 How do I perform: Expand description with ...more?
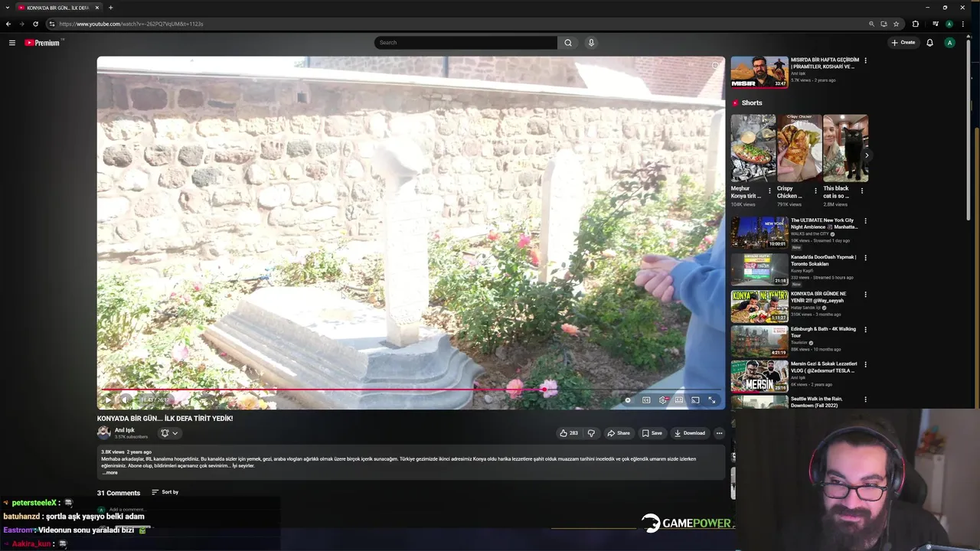pyautogui.click(x=110, y=473)
